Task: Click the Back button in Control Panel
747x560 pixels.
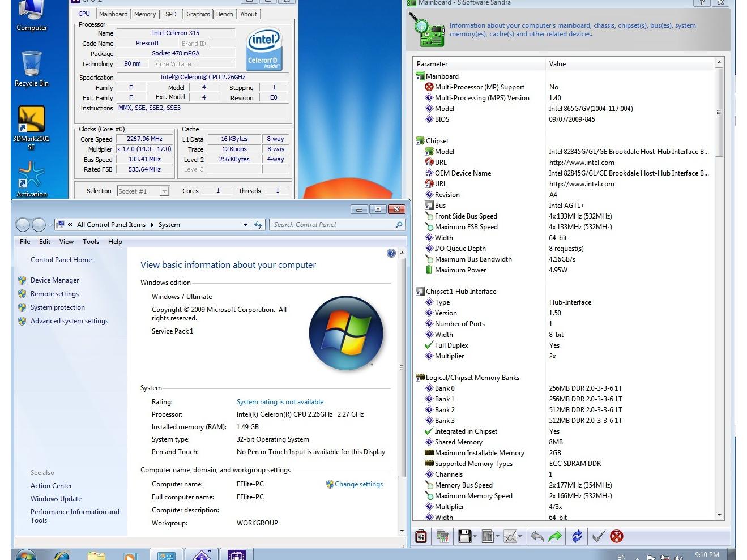Action: [x=23, y=225]
